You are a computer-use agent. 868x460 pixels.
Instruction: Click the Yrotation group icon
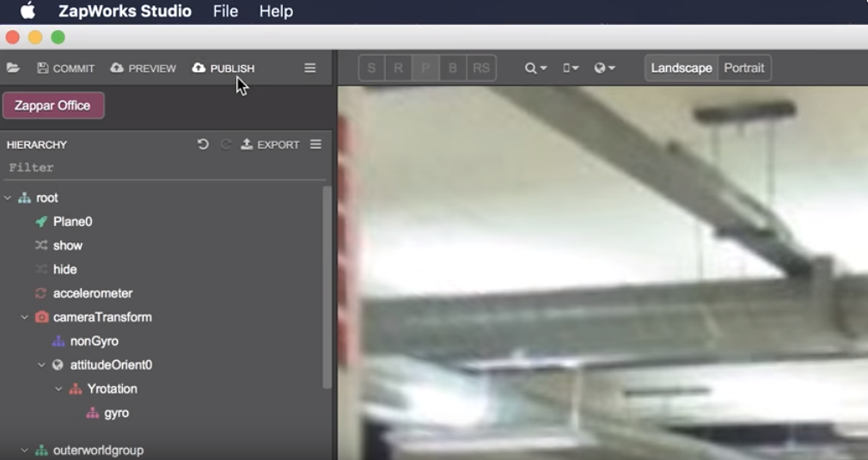pyautogui.click(x=76, y=389)
